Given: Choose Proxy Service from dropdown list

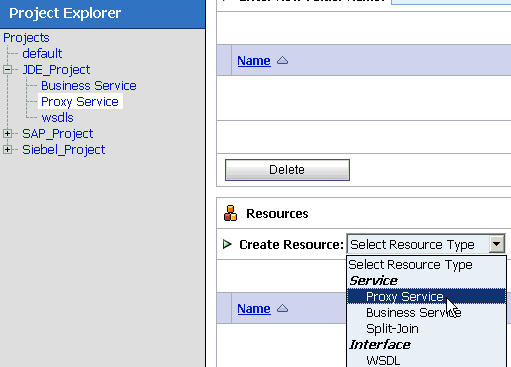Looking at the screenshot, I should pyautogui.click(x=426, y=296).
